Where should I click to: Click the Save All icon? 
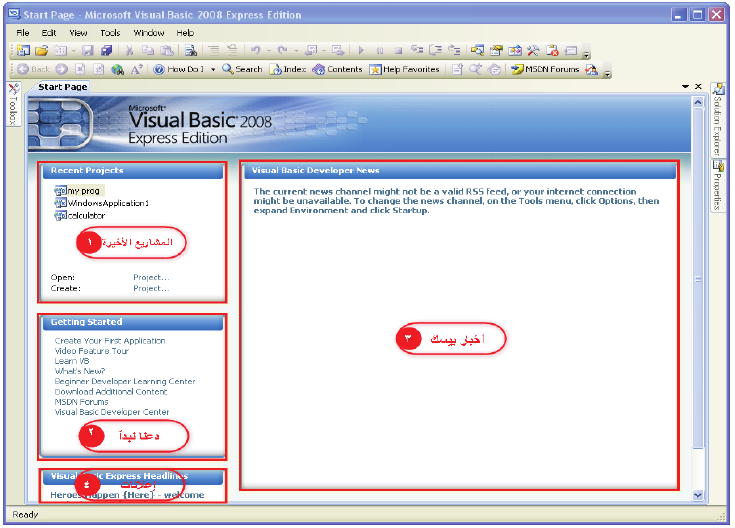pyautogui.click(x=106, y=50)
